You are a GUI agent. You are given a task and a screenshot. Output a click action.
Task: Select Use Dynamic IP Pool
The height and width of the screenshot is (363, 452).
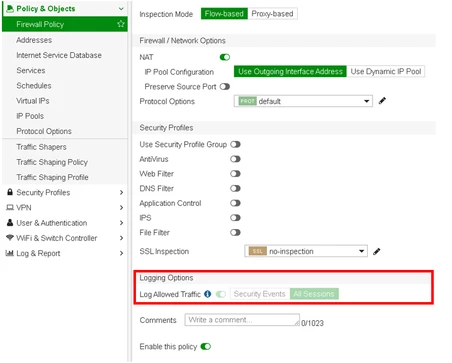[x=386, y=71]
